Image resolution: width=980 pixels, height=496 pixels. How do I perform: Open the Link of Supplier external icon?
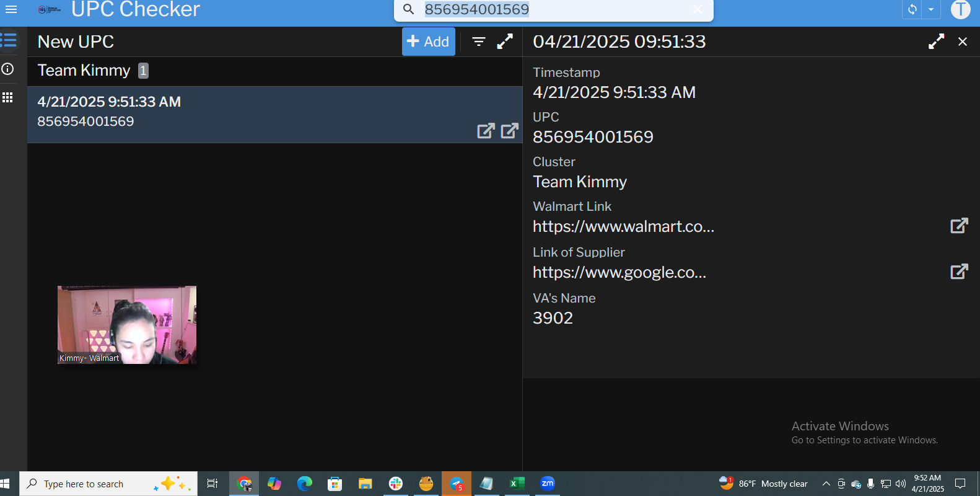point(958,272)
